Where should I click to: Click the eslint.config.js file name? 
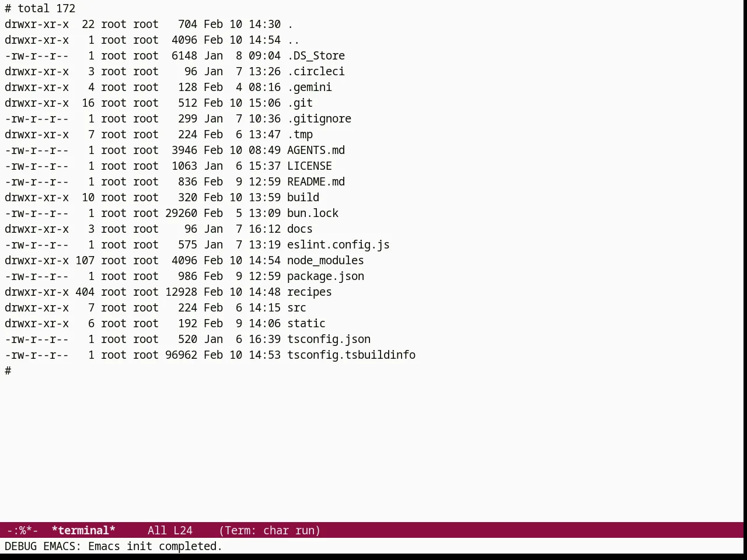coord(338,244)
